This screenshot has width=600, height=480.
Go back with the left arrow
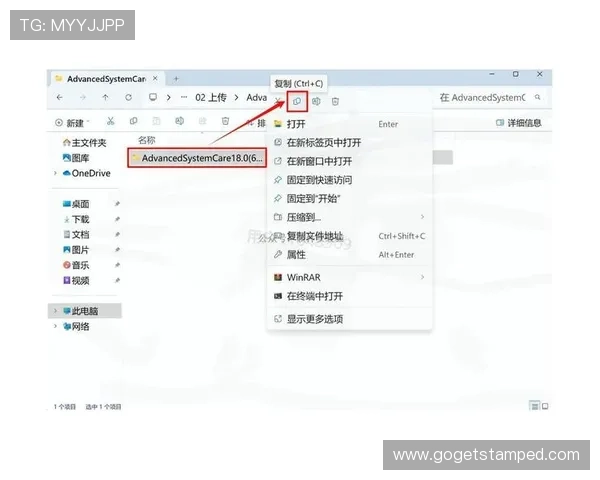(59, 98)
